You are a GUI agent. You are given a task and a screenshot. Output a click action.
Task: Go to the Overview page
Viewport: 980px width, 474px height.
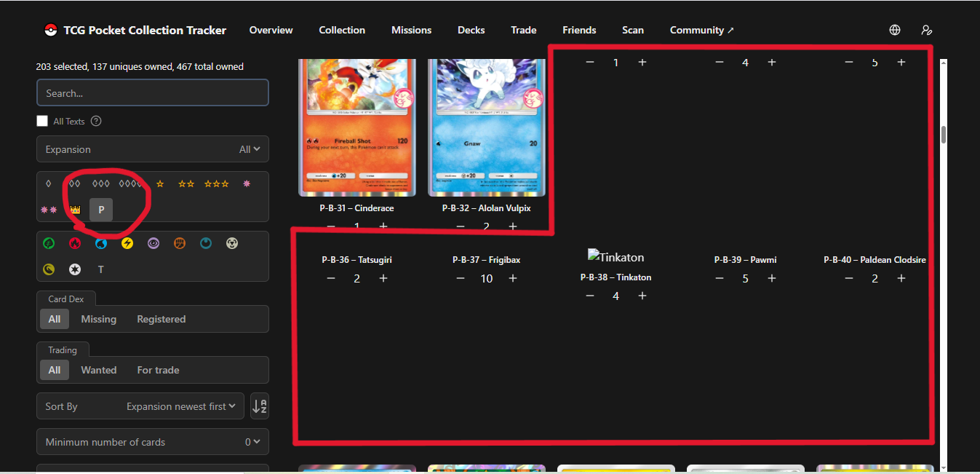click(x=271, y=30)
